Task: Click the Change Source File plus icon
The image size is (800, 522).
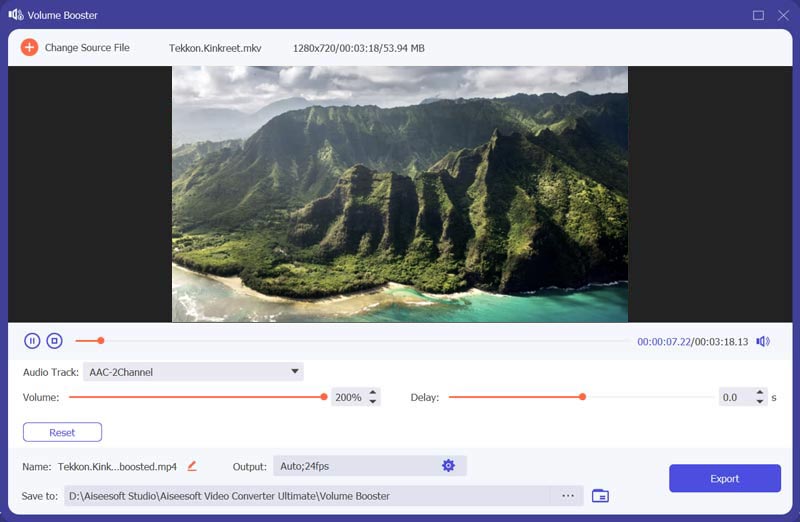Action: [29, 47]
